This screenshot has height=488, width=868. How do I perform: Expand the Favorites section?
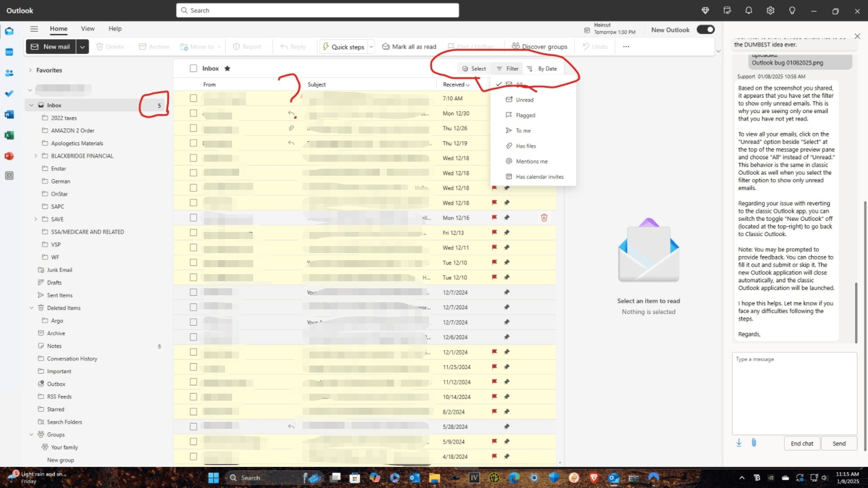click(x=30, y=70)
